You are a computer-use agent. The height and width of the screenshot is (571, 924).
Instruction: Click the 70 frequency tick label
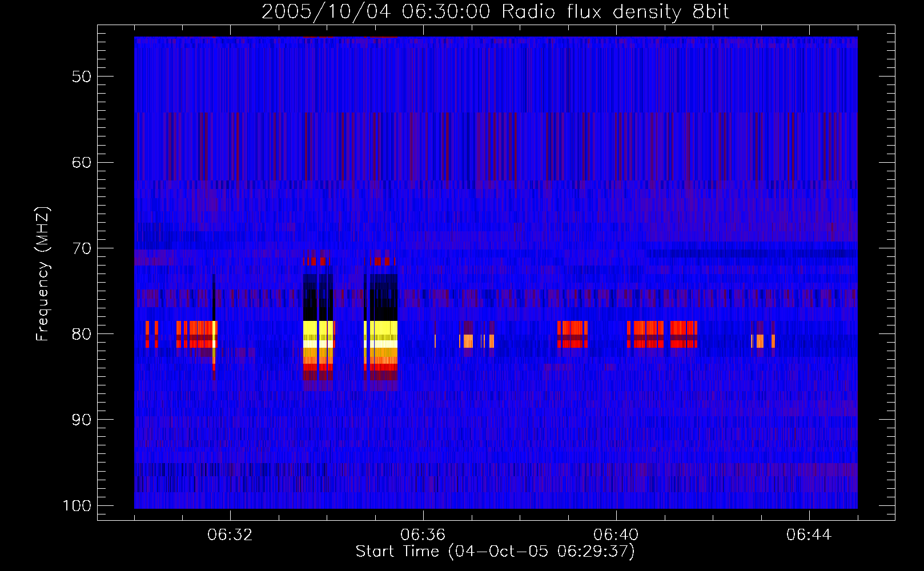point(82,248)
